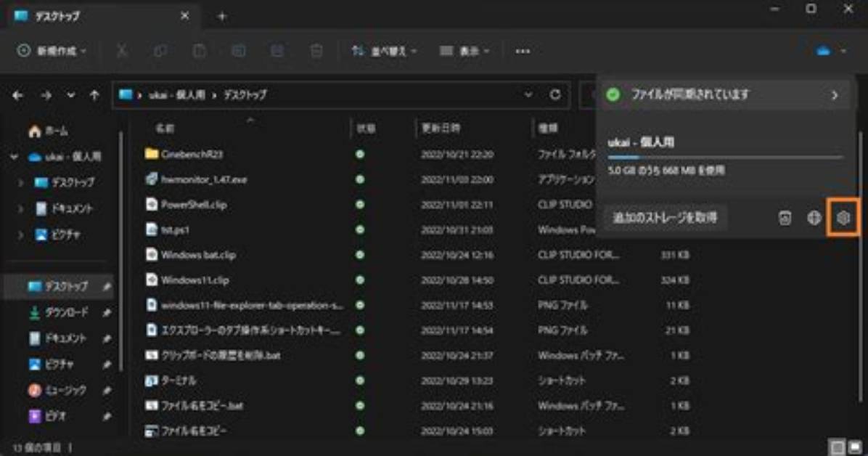Select the hwmonitor_1.47.exe file icon

coord(151,179)
